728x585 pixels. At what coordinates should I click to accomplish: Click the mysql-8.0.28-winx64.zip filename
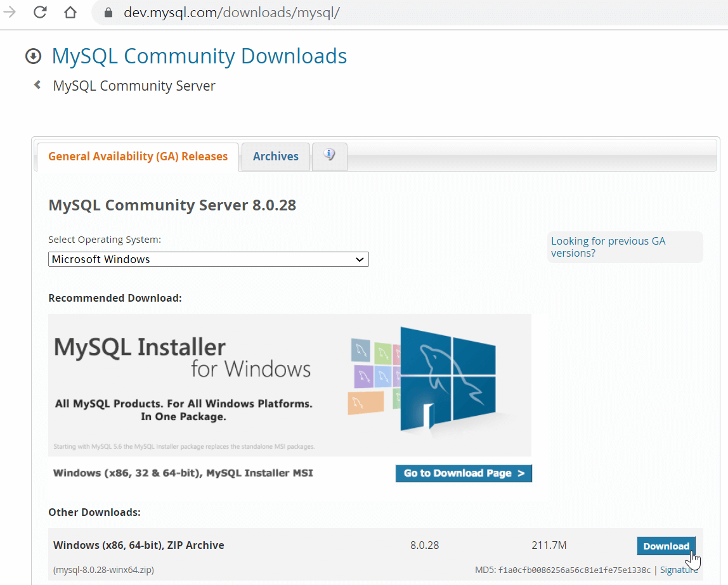[103, 570]
